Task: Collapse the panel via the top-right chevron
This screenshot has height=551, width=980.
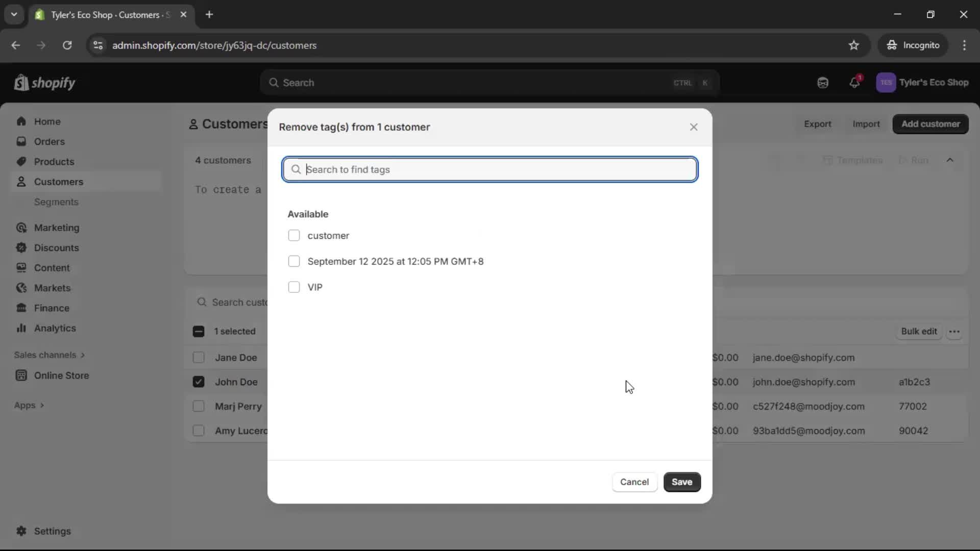Action: 950,160
